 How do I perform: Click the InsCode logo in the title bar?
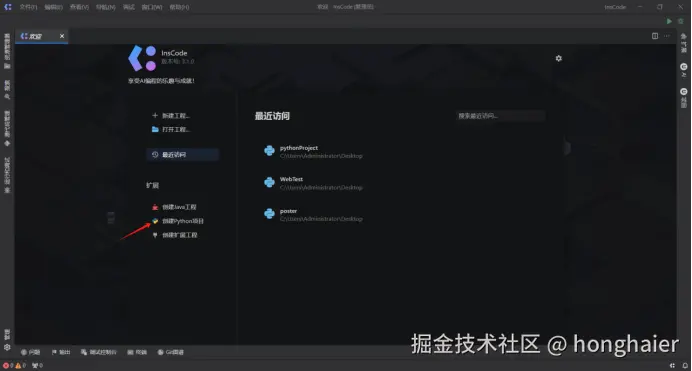8,7
